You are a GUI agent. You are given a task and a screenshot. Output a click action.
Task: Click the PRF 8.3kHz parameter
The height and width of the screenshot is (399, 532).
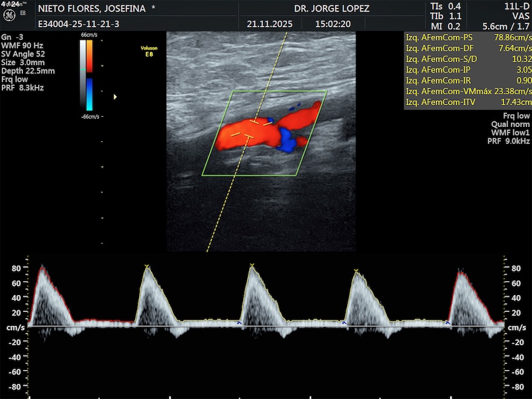(x=22, y=88)
